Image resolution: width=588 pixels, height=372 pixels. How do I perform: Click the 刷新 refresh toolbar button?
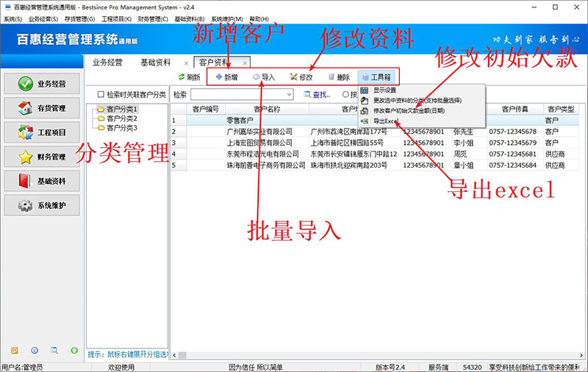tap(190, 77)
